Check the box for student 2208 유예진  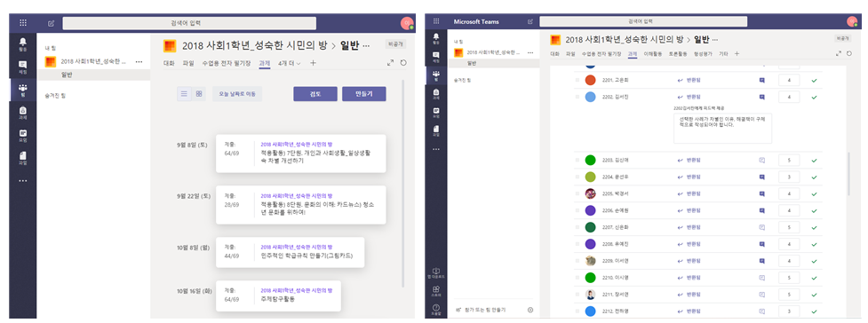pyautogui.click(x=577, y=244)
